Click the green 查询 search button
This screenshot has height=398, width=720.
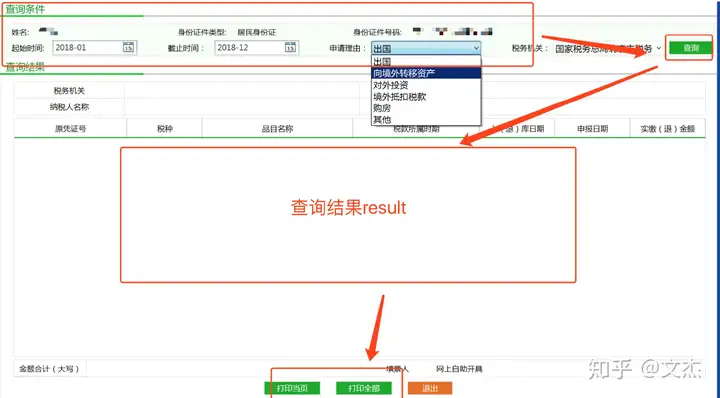pos(691,48)
